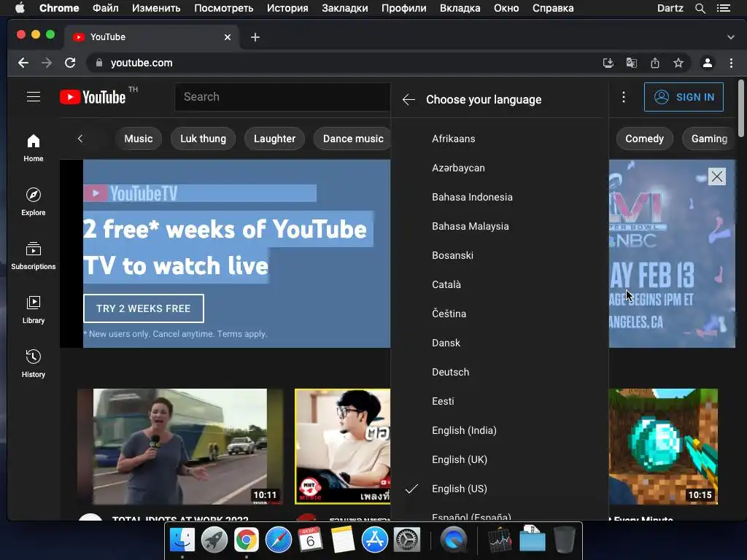
Task: Open the Закладки menu
Action: click(345, 8)
